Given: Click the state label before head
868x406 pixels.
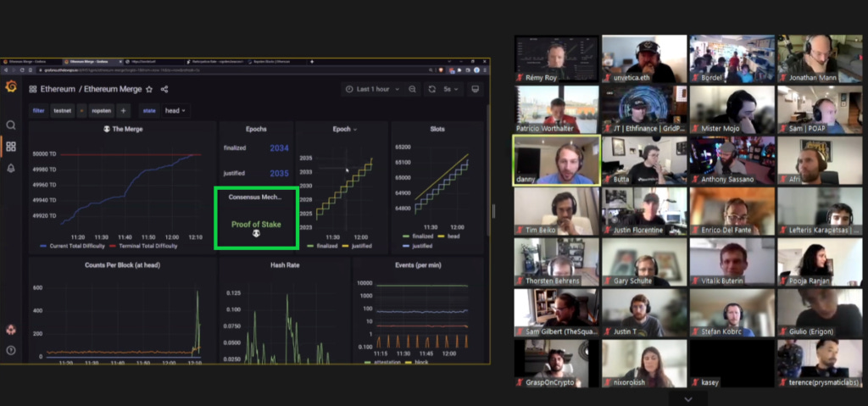Looking at the screenshot, I should click(x=149, y=111).
